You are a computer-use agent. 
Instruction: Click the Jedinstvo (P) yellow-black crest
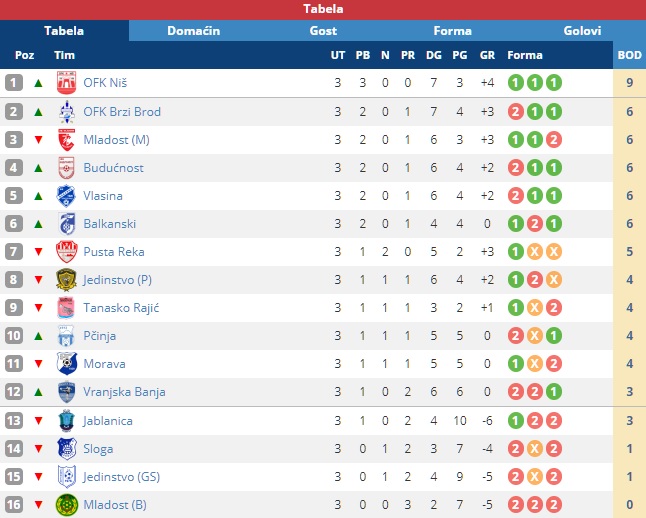coord(66,280)
